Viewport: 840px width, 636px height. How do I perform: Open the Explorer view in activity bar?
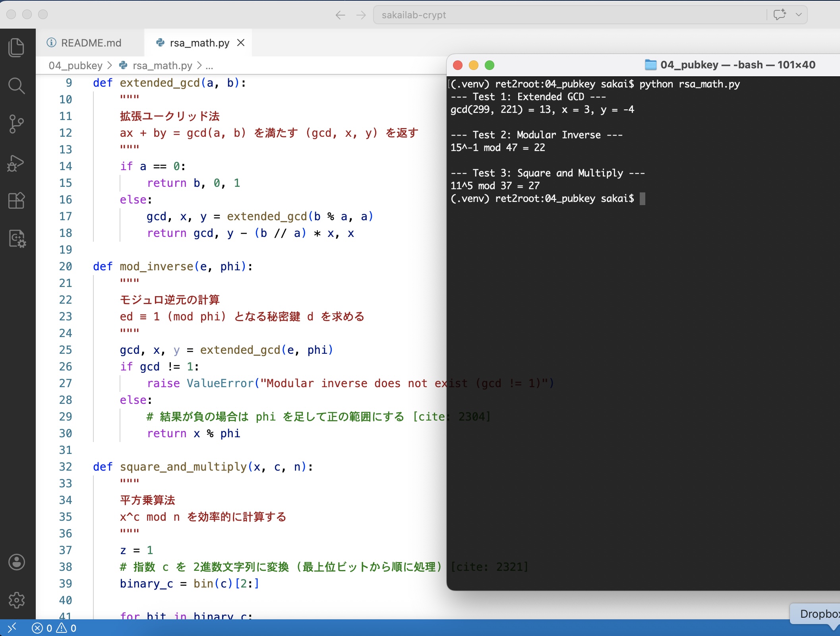click(x=16, y=48)
